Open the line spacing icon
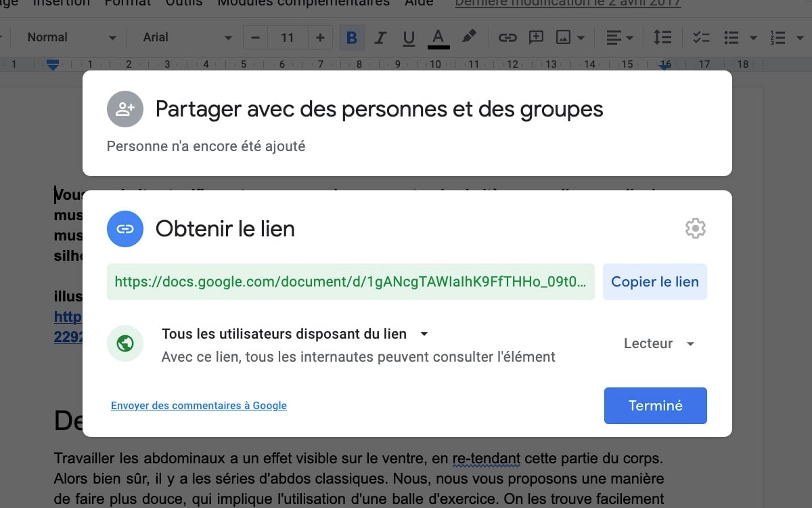 coord(662,38)
